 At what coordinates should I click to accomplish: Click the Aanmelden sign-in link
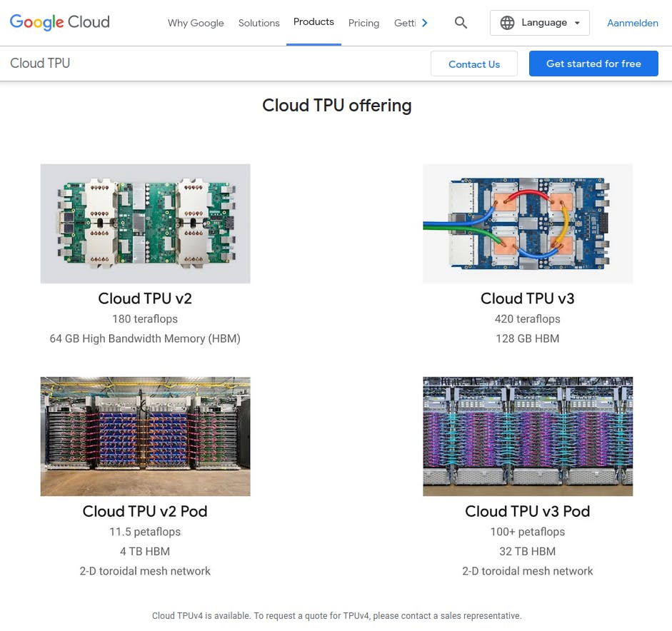[632, 23]
